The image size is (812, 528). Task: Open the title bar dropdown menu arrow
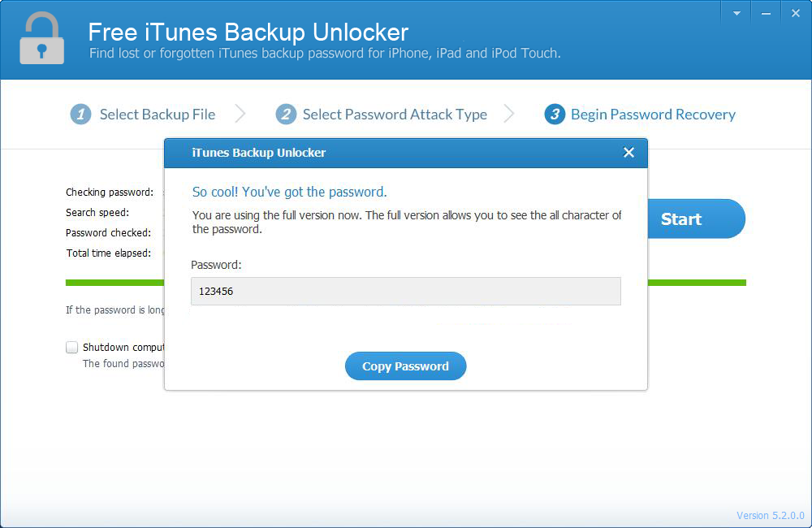click(736, 13)
